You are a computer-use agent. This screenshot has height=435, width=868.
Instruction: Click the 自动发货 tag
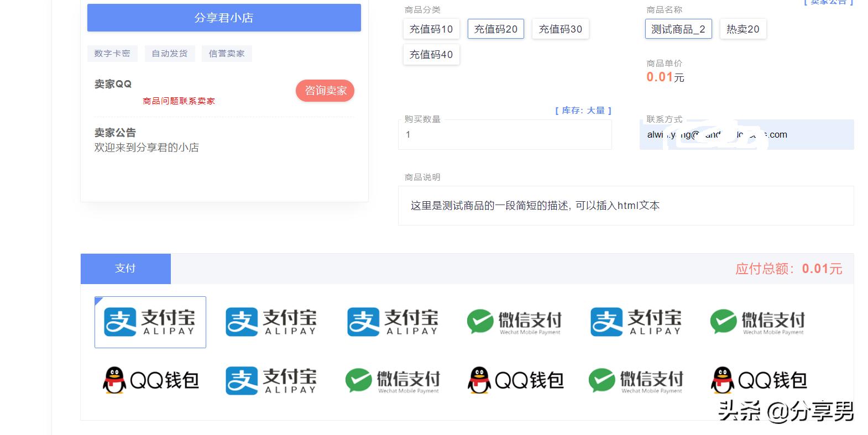tap(170, 54)
